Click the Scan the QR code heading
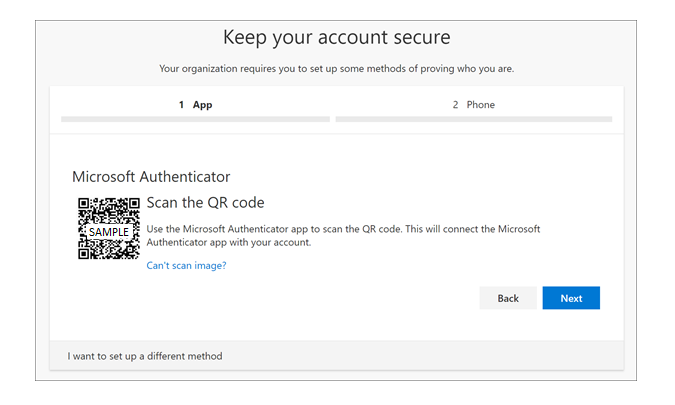The height and width of the screenshot is (405, 675). tap(205, 203)
